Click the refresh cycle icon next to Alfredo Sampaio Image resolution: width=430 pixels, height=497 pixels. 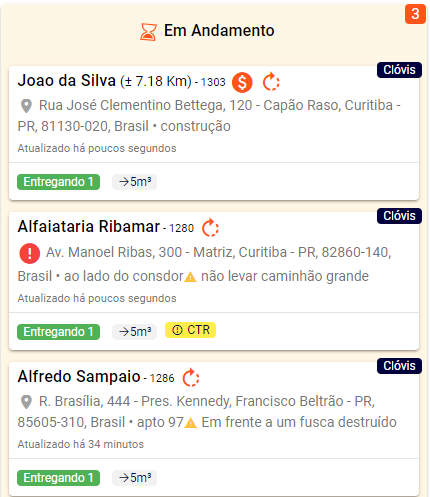point(191,377)
